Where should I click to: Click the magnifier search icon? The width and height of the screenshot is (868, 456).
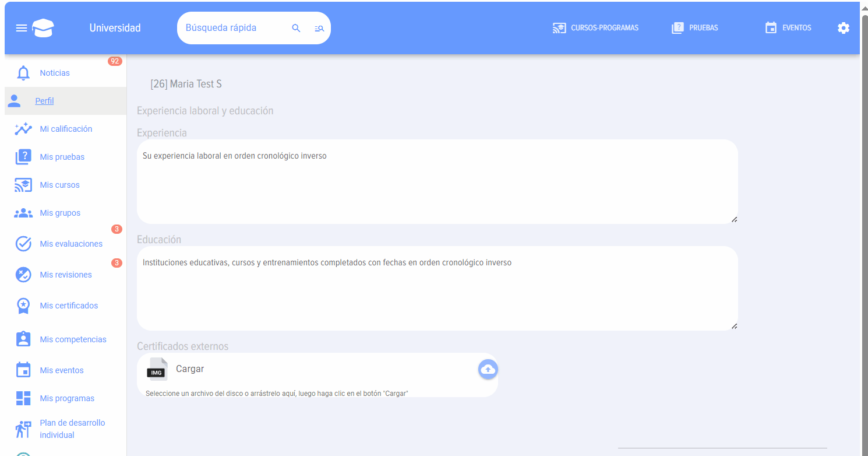(296, 28)
